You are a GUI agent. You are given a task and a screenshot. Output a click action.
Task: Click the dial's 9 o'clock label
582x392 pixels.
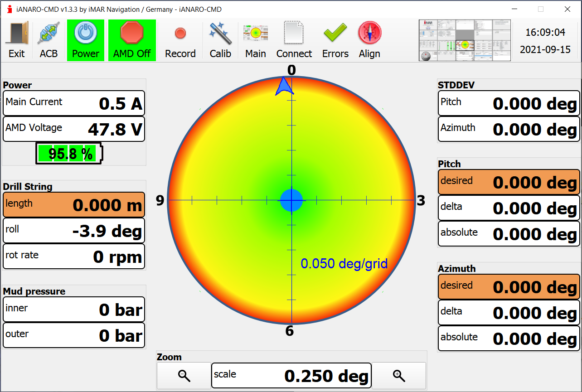[x=160, y=200]
